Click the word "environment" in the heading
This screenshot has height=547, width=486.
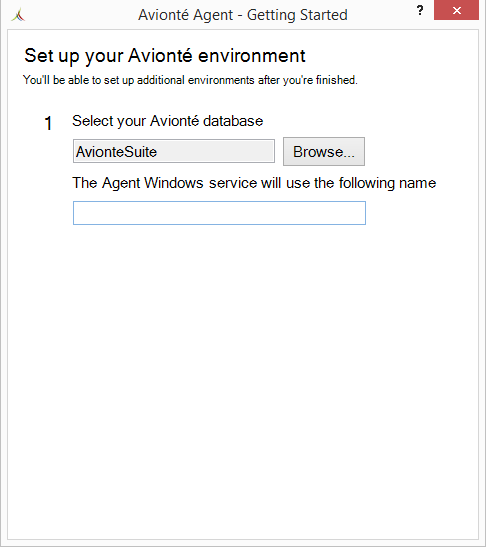(252, 56)
